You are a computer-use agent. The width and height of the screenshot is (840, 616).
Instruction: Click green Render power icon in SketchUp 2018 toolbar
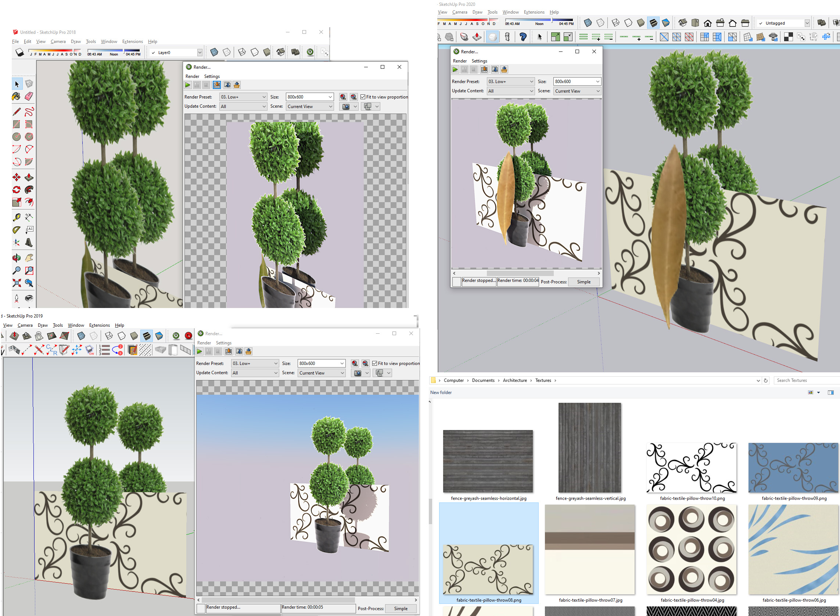click(310, 52)
